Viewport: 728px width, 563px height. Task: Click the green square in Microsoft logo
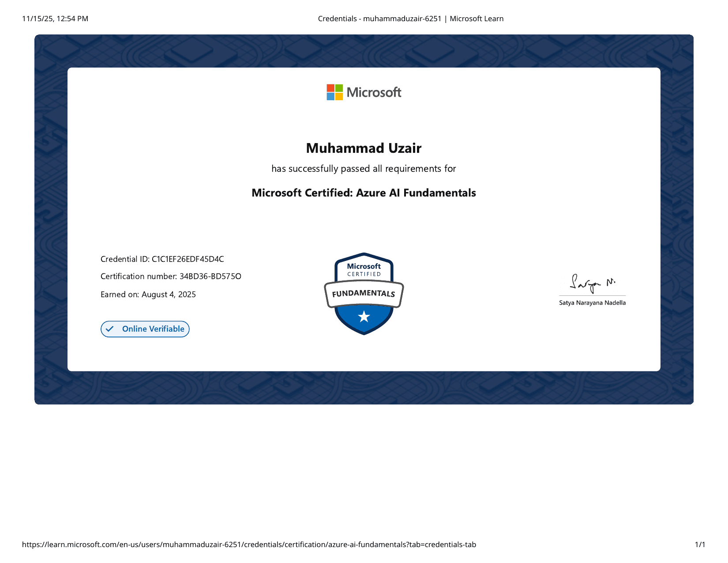339,87
